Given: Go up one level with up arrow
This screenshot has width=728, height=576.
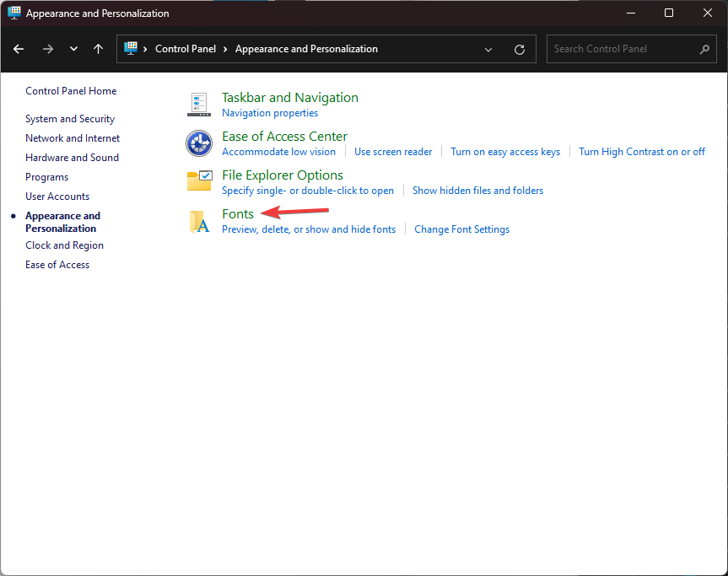Looking at the screenshot, I should [98, 49].
